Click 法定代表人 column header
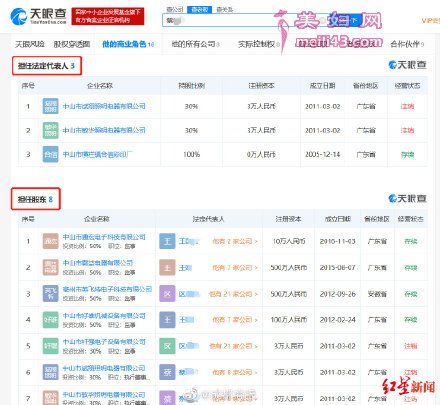 (x=208, y=219)
